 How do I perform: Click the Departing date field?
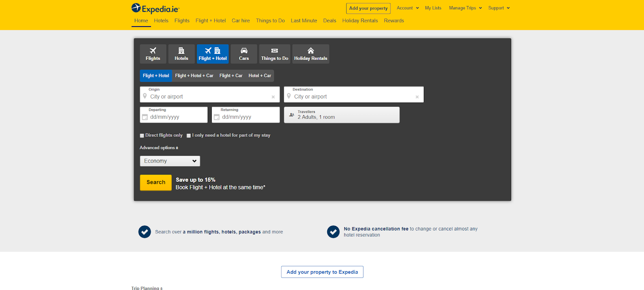click(x=174, y=115)
